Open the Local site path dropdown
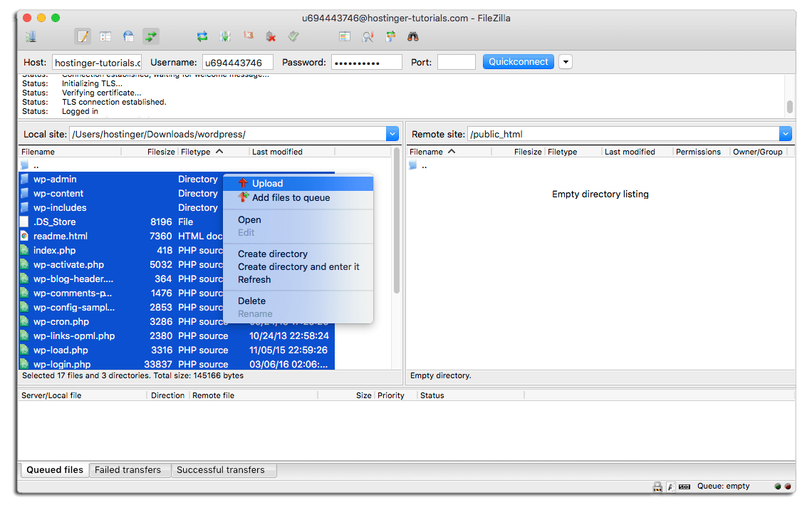This screenshot has width=812, height=505. pyautogui.click(x=392, y=133)
